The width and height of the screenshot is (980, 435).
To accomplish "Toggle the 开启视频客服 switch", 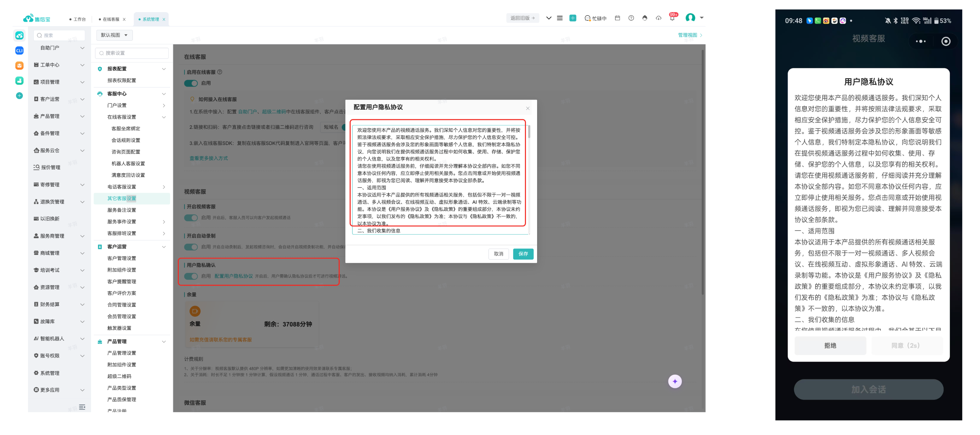I will [x=191, y=217].
